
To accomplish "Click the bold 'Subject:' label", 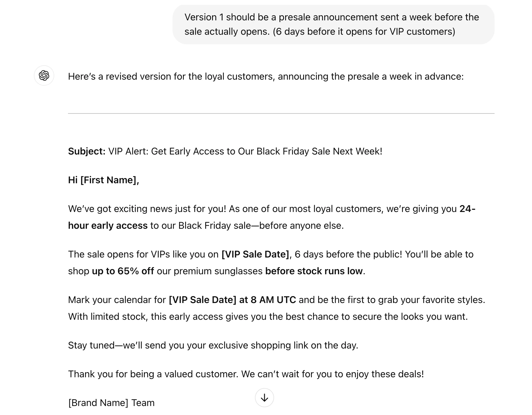I will (87, 151).
